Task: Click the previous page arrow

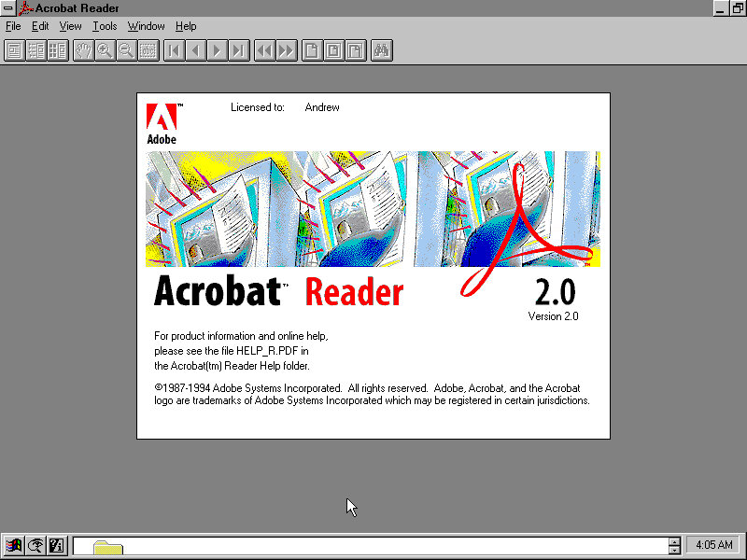Action: coord(196,50)
